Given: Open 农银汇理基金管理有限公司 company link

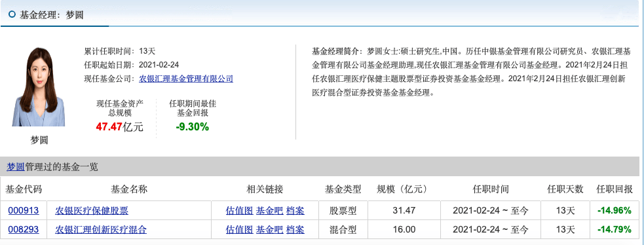Looking at the screenshot, I should (186, 79).
